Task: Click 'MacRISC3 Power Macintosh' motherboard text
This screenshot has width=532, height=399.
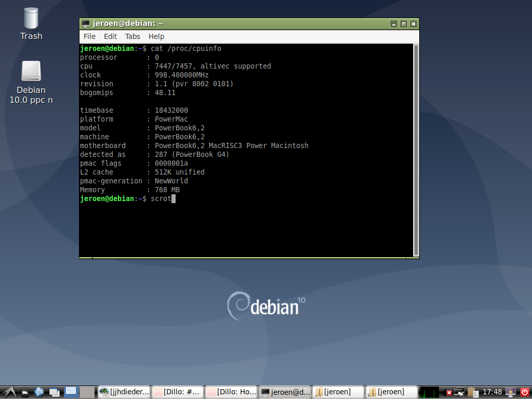Action: pyautogui.click(x=259, y=145)
